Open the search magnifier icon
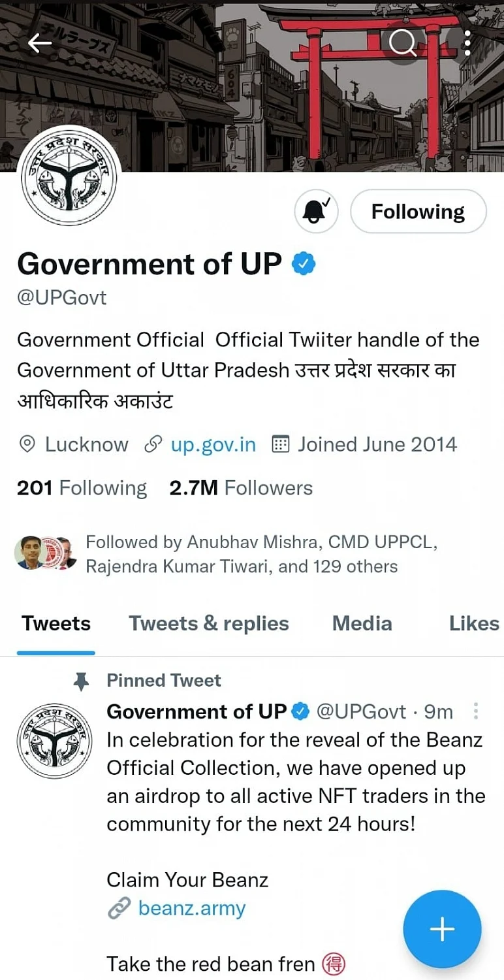The image size is (504, 980). click(x=402, y=43)
